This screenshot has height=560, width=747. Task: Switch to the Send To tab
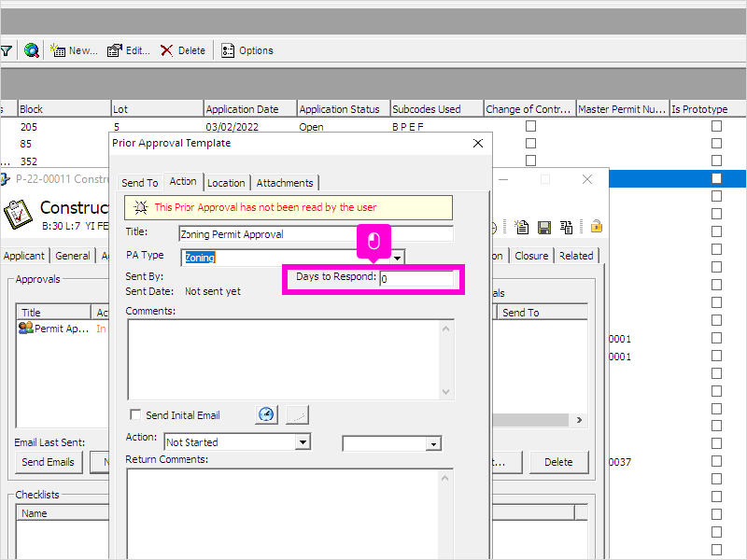point(139,183)
